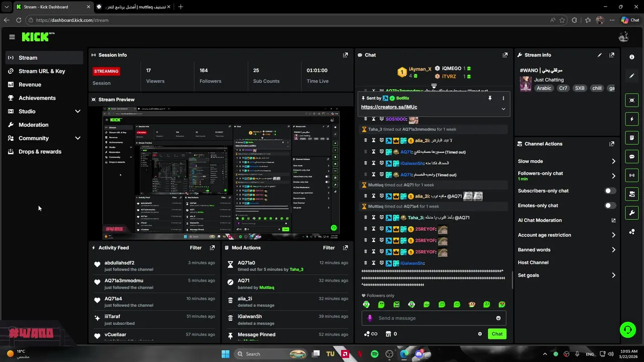Open Banned words settings

tap(567, 250)
